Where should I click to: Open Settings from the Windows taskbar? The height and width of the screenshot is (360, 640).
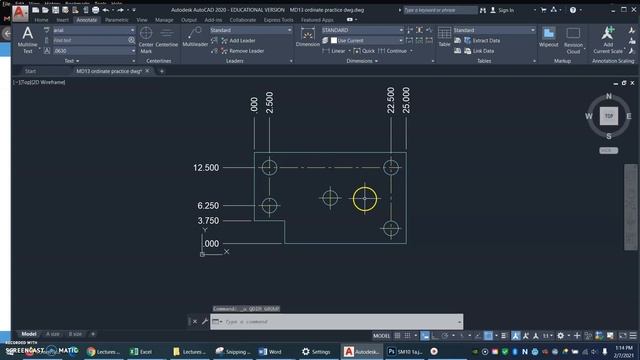tap(316, 351)
